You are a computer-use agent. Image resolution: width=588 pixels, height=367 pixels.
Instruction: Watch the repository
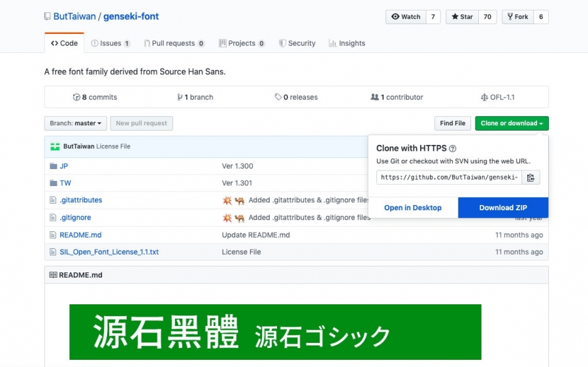[406, 17]
